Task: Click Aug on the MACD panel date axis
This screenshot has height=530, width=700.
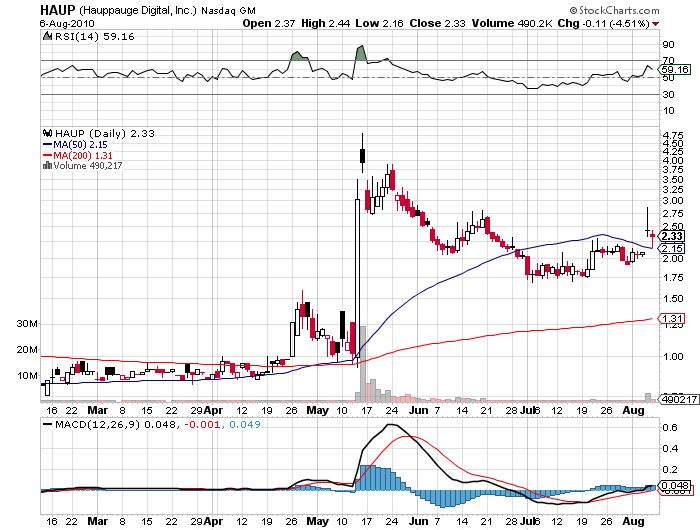Action: pyautogui.click(x=633, y=521)
